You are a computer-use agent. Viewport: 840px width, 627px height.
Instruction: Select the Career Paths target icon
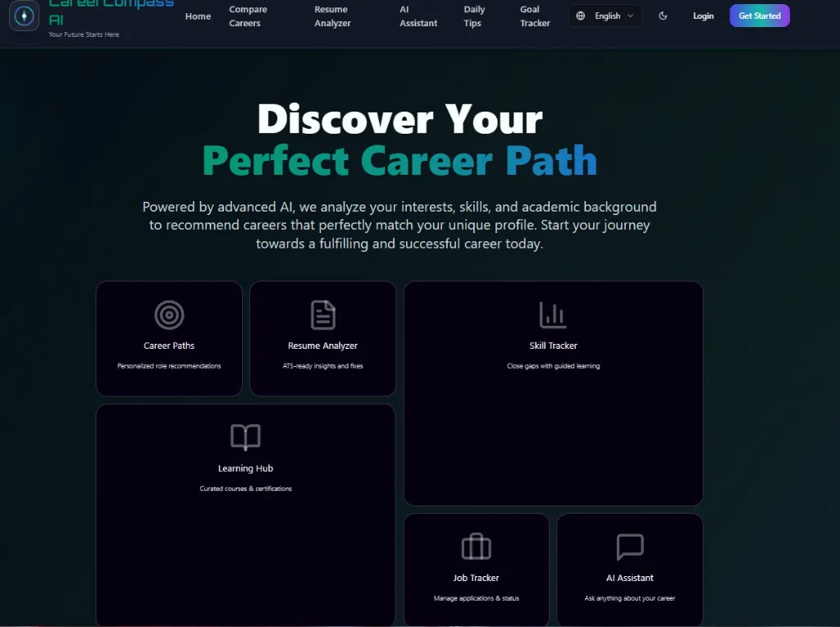pyautogui.click(x=169, y=313)
